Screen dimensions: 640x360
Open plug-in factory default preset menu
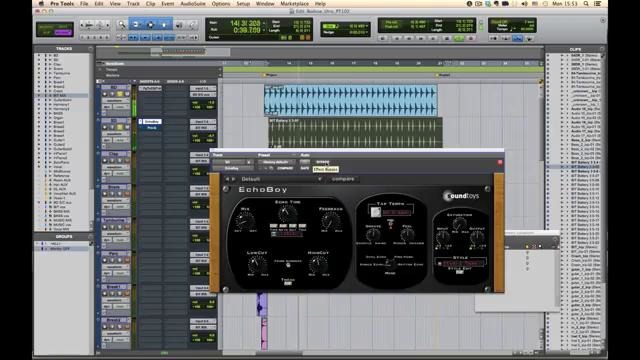[276, 162]
